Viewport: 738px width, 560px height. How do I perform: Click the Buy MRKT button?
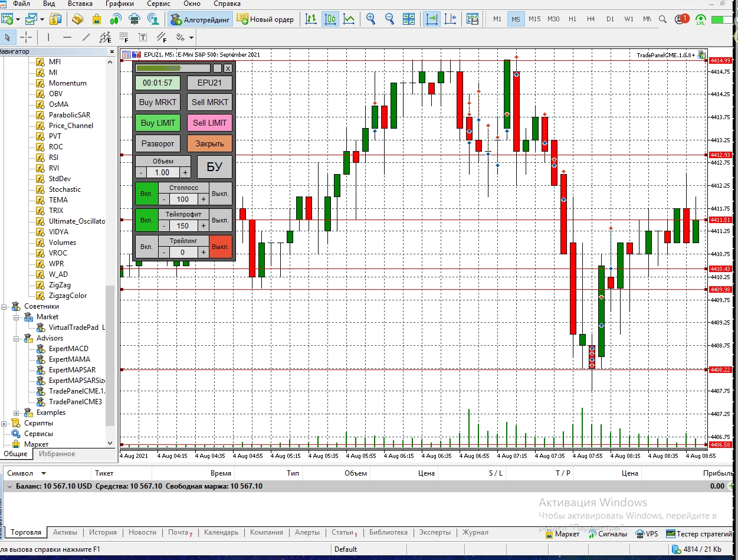tap(158, 102)
